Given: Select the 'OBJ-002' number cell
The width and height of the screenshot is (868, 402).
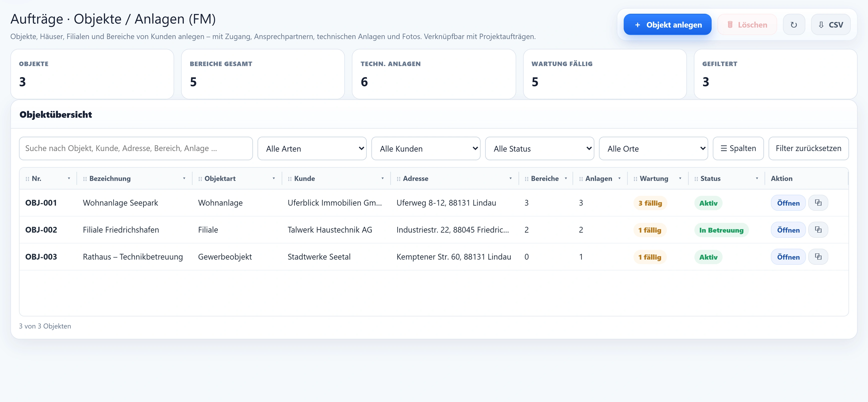Looking at the screenshot, I should coord(41,230).
